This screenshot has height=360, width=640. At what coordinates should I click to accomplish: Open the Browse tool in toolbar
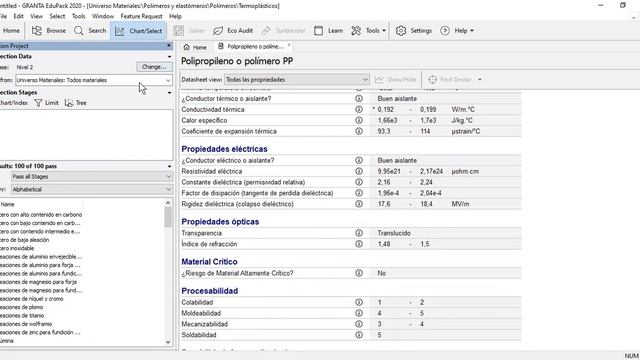tap(49, 31)
